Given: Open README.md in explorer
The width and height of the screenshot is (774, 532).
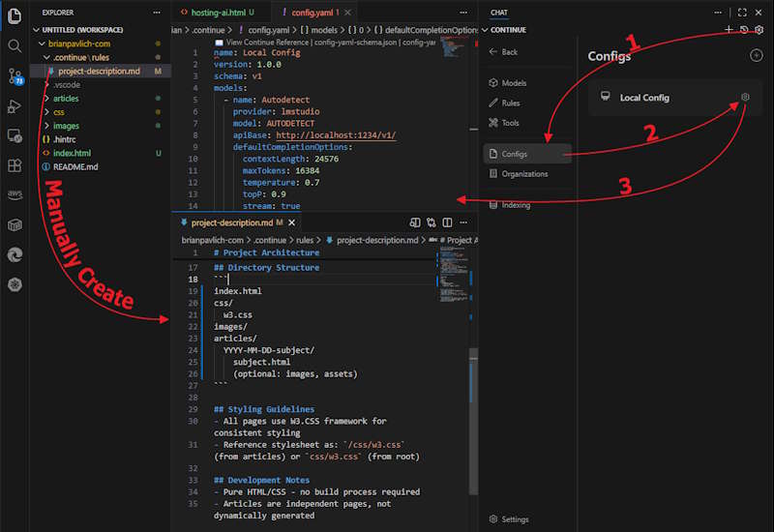Looking at the screenshot, I should pyautogui.click(x=101, y=166).
